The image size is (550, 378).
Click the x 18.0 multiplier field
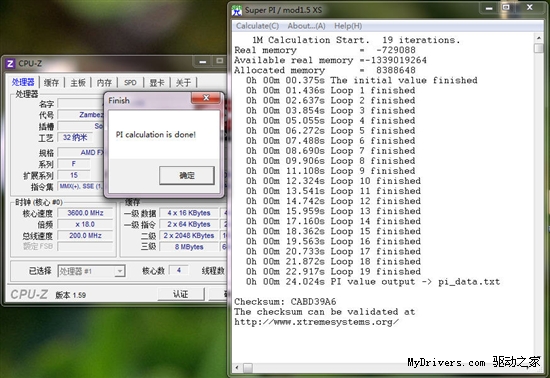(85, 224)
